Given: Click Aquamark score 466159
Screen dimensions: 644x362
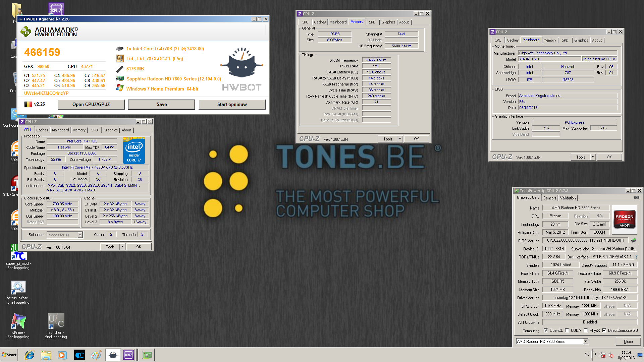Looking at the screenshot, I should point(42,52).
